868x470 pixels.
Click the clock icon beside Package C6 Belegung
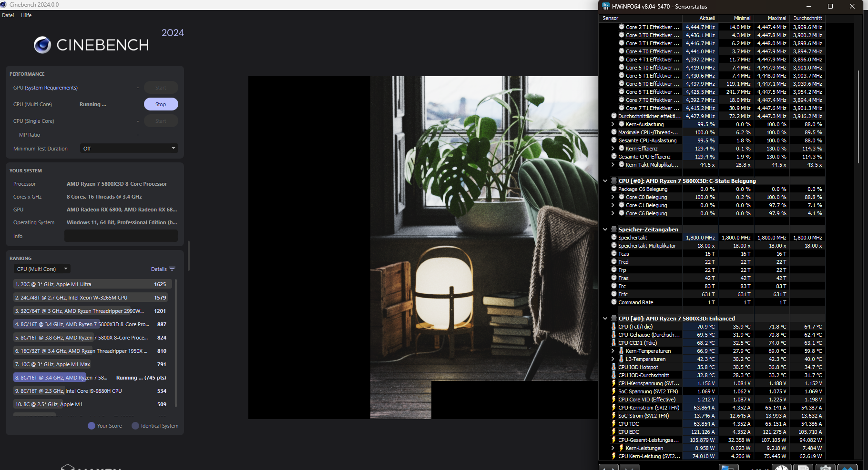[614, 189]
